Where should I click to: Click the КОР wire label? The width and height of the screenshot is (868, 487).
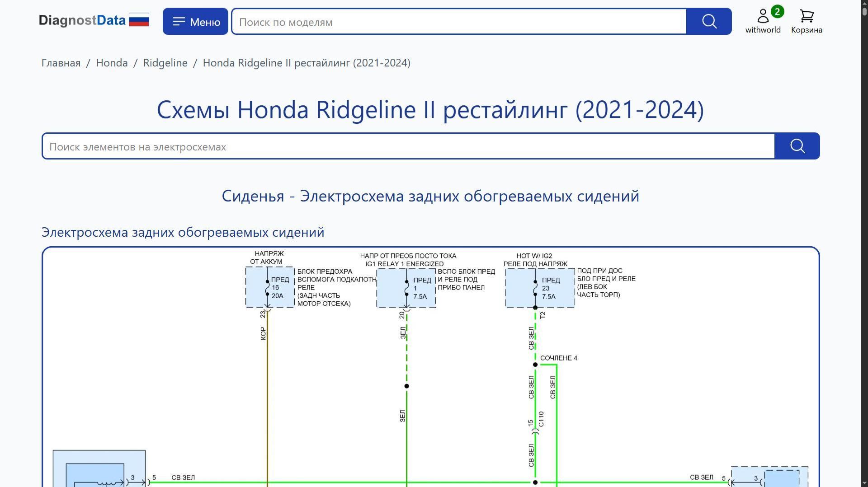(x=263, y=333)
